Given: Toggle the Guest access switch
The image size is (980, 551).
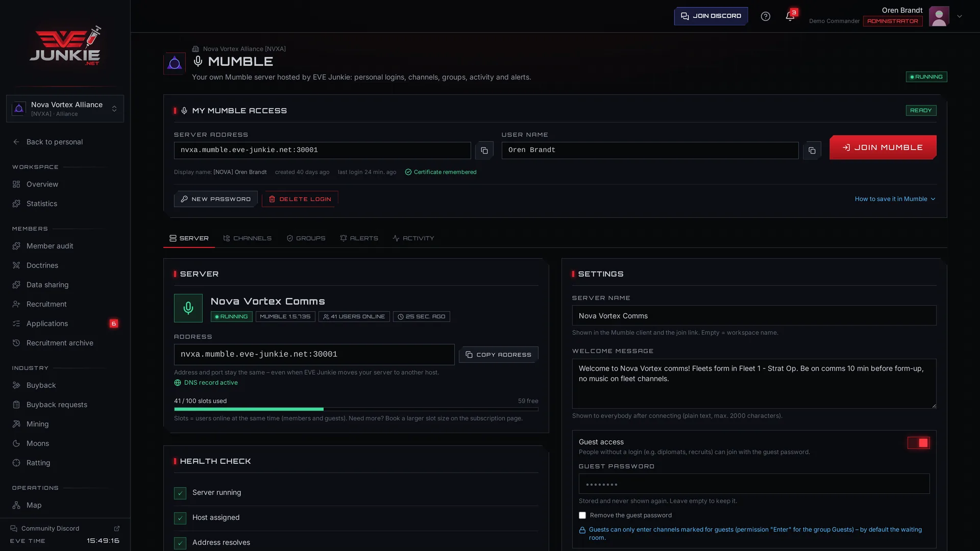Looking at the screenshot, I should 918,443.
